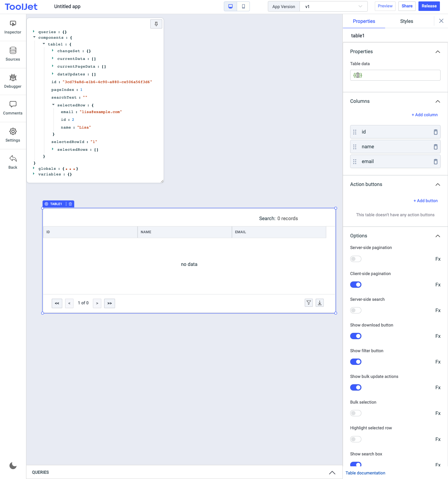Collapse the selectedRow tree node

tap(53, 105)
